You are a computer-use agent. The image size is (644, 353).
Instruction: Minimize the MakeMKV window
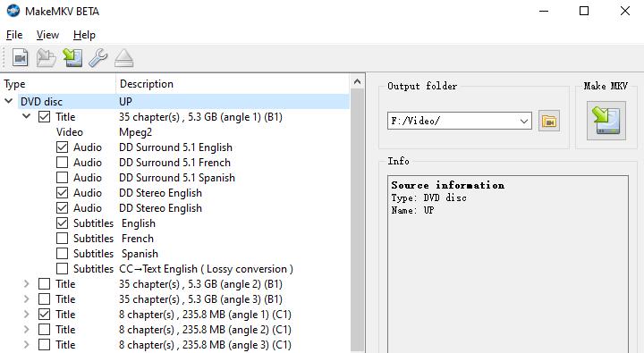pos(544,11)
